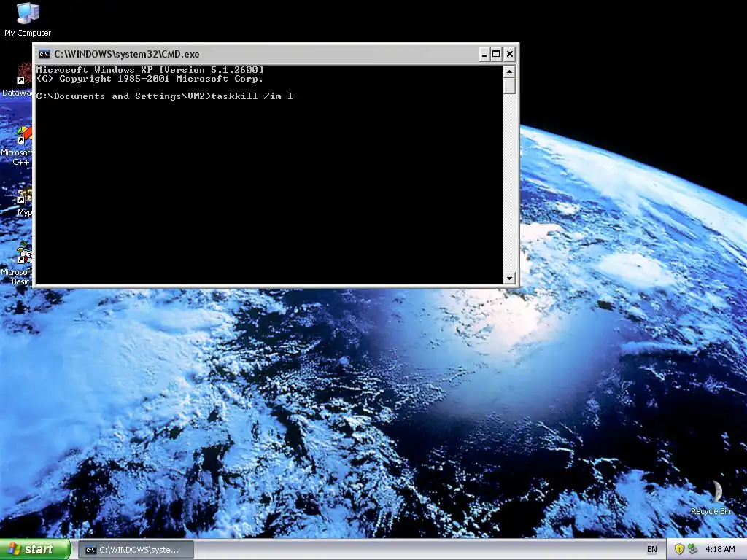Maximize the CMD.exe window
The height and width of the screenshot is (560, 747).
496,54
